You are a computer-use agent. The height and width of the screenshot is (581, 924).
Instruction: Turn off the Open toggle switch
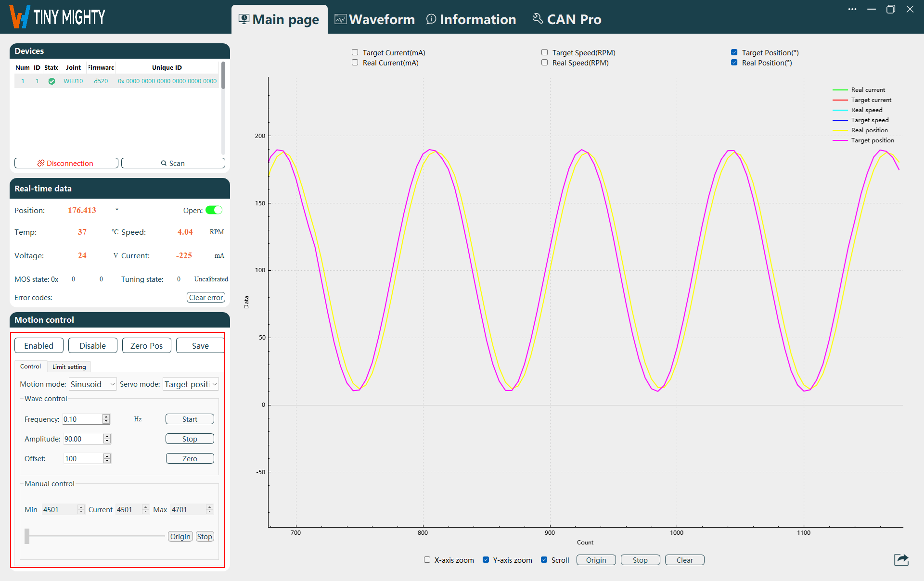pos(214,210)
